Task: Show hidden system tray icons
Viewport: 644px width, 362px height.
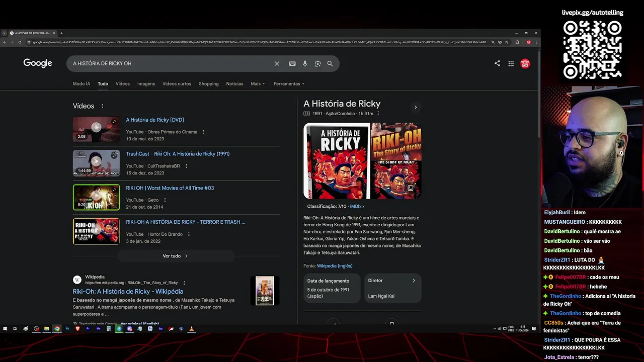Action: (x=495, y=329)
